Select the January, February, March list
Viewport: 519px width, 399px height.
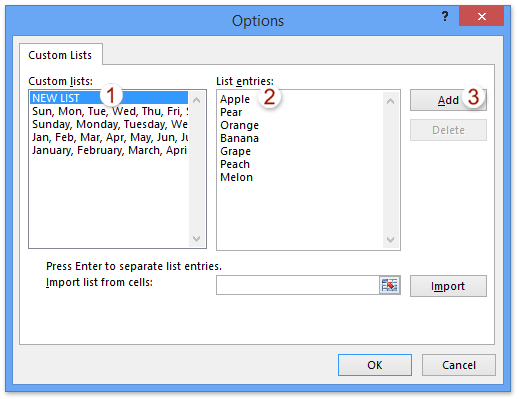pos(109,150)
